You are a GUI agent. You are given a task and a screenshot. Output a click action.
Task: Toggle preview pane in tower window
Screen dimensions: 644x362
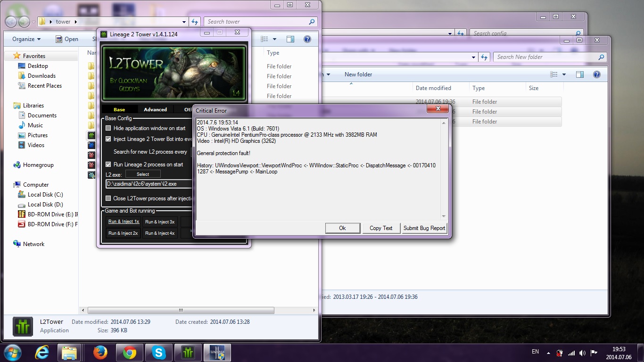290,40
